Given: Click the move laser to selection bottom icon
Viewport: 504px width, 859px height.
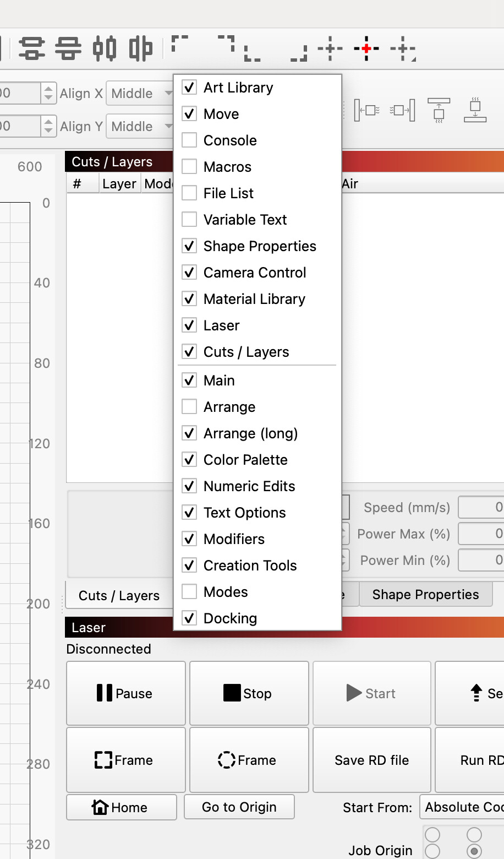Looking at the screenshot, I should 475,110.
